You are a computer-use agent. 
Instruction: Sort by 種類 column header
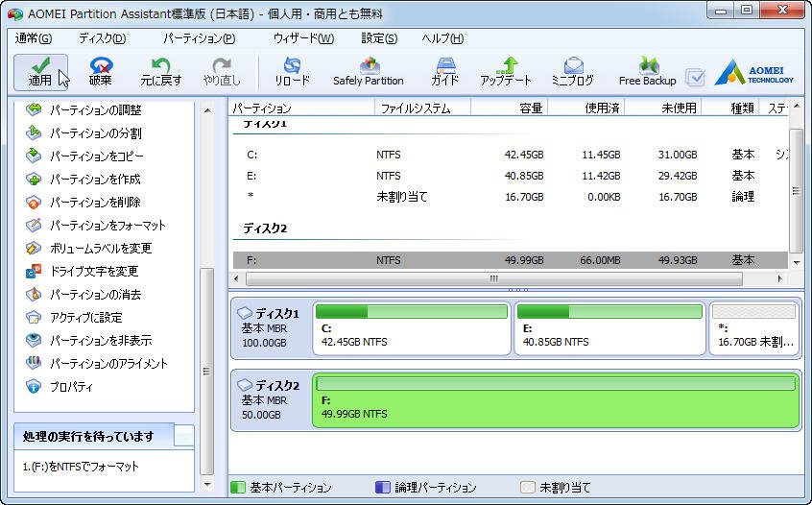point(730,108)
